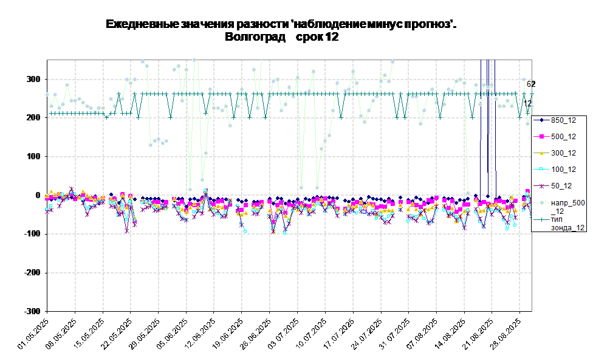This screenshot has width=593, height=364.
Task: Select the chart title text at top
Action: click(281, 30)
